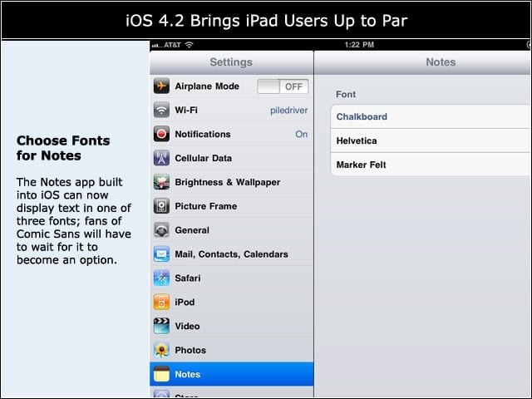Tap the piledriver Wi-Fi network name
Screen dimensions: 532x399
click(x=288, y=111)
